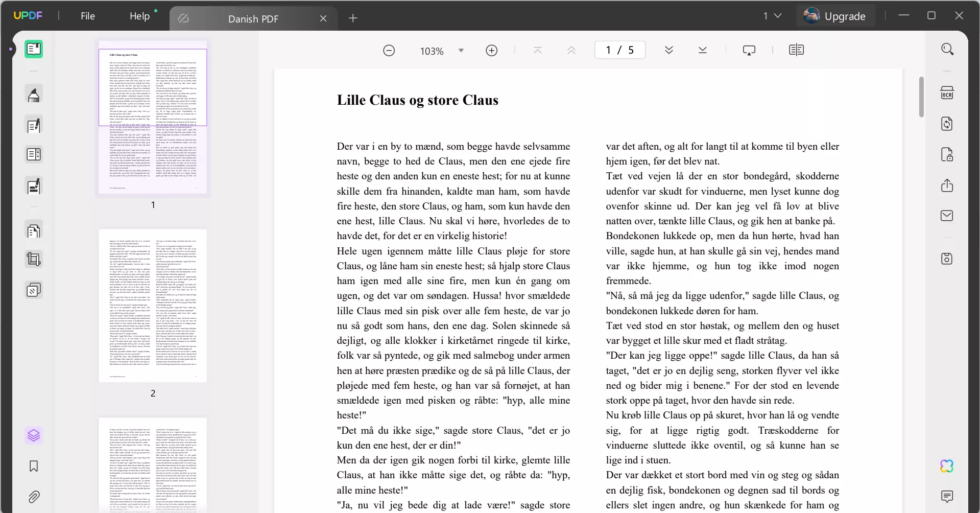Screen dimensions: 980x513
Task: Open a new tab
Action: pyautogui.click(x=353, y=18)
